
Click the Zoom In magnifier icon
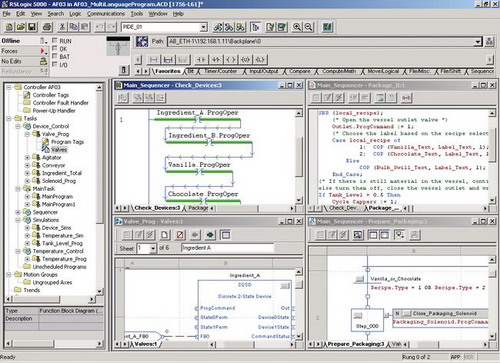pyautogui.click(x=297, y=27)
